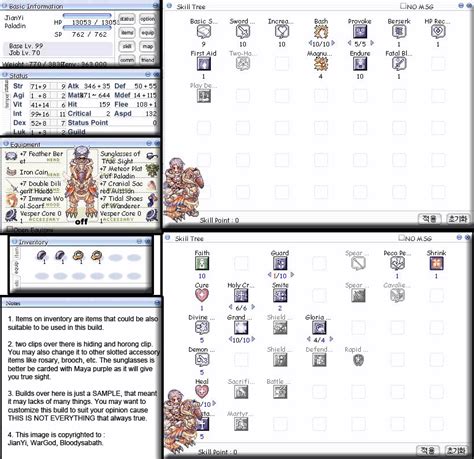Select +7 Meteor Plate of Paladin slot
Image resolution: width=474 pixels, height=459 pixels.
129,172
